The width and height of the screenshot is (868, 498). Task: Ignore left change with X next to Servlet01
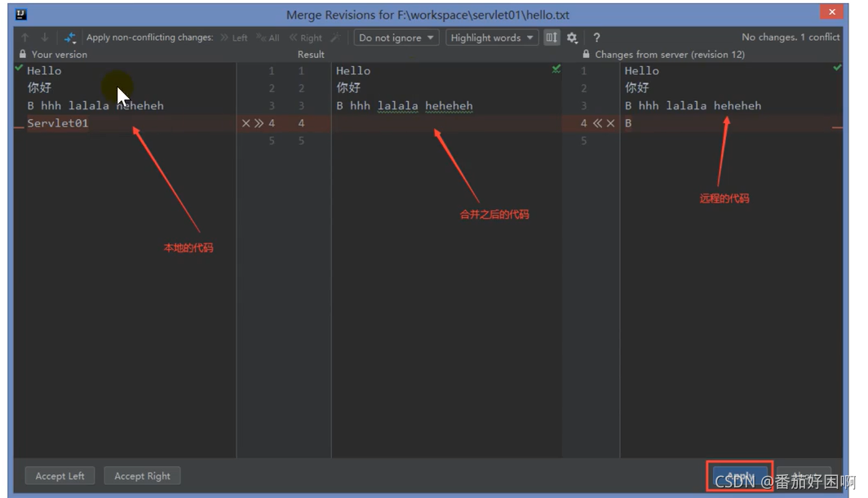pyautogui.click(x=246, y=123)
